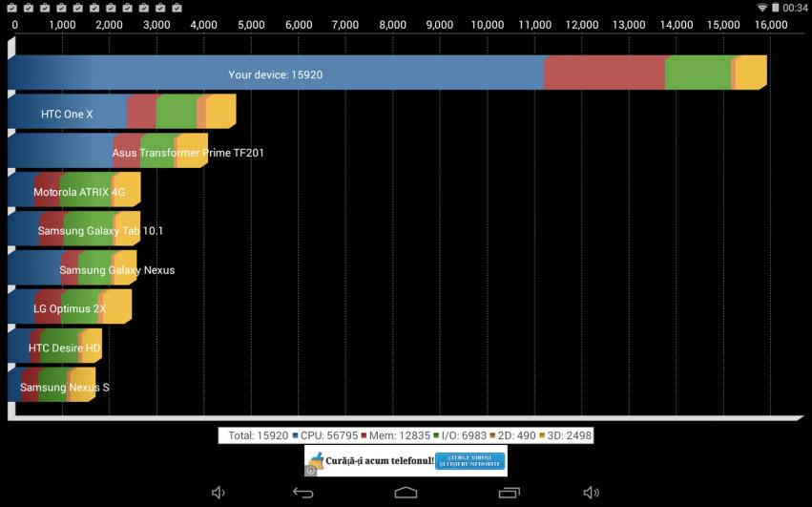Tap the Wi-Fi status icon

click(x=761, y=8)
